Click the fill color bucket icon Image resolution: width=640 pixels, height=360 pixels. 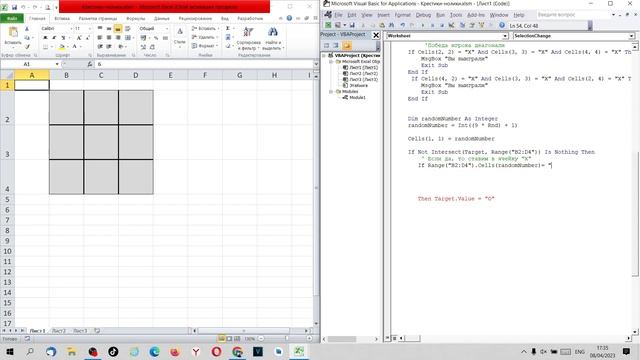pyautogui.click(x=61, y=47)
